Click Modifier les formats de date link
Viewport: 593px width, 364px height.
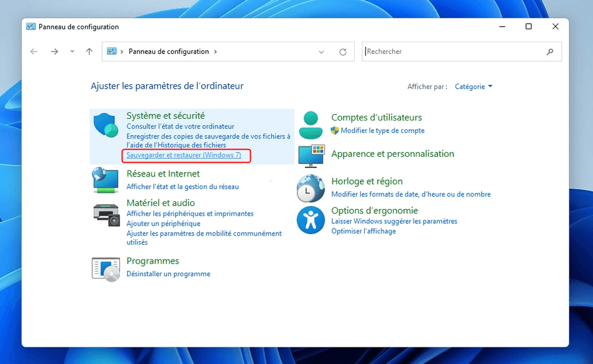411,194
